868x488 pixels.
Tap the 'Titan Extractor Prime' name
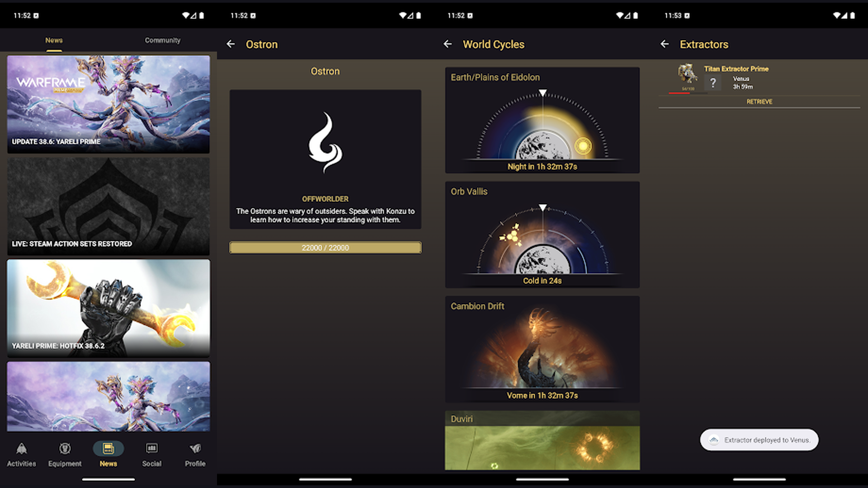tap(736, 69)
